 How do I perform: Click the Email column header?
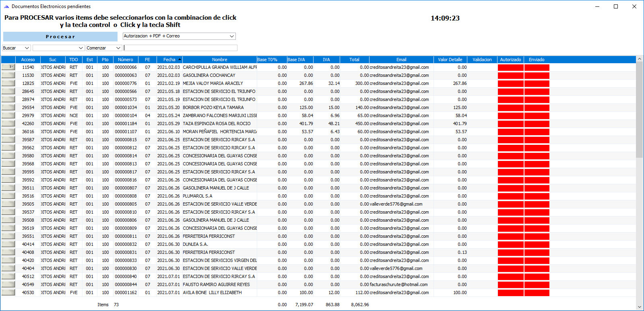(x=401, y=60)
